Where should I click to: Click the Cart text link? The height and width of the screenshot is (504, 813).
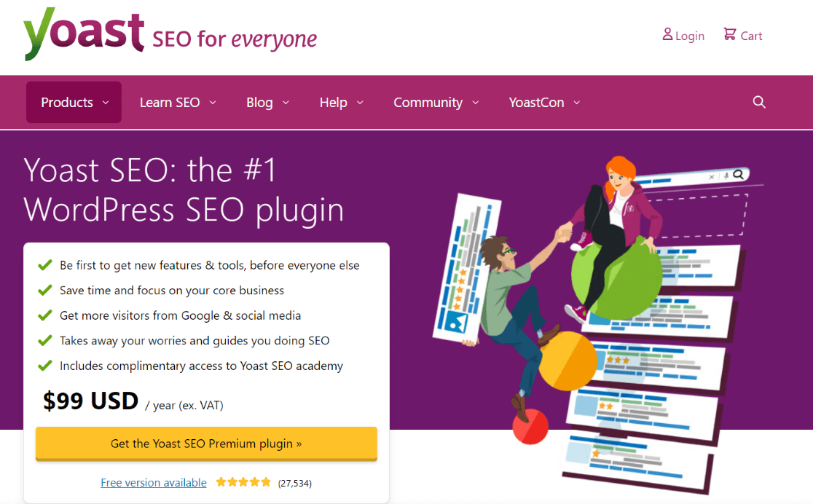(x=751, y=35)
